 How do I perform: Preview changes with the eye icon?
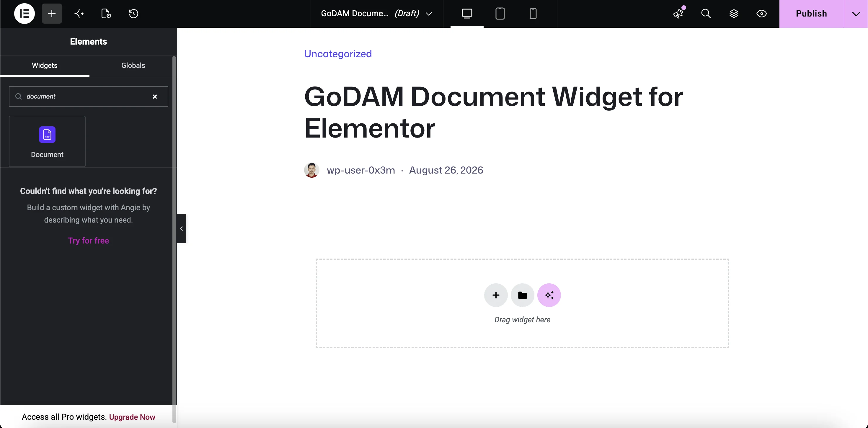click(x=761, y=14)
